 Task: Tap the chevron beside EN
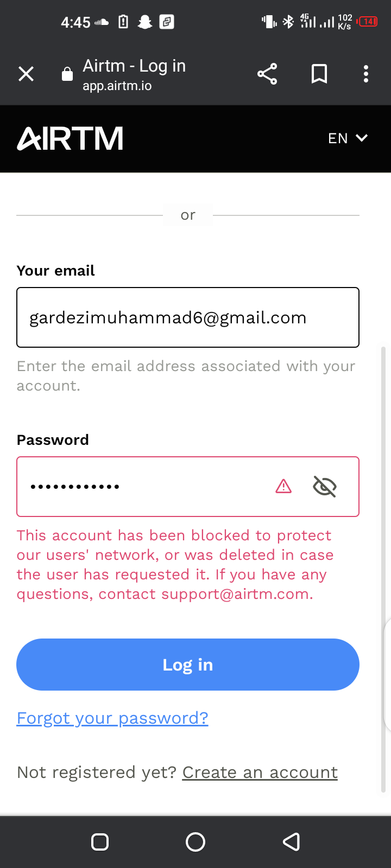(362, 138)
